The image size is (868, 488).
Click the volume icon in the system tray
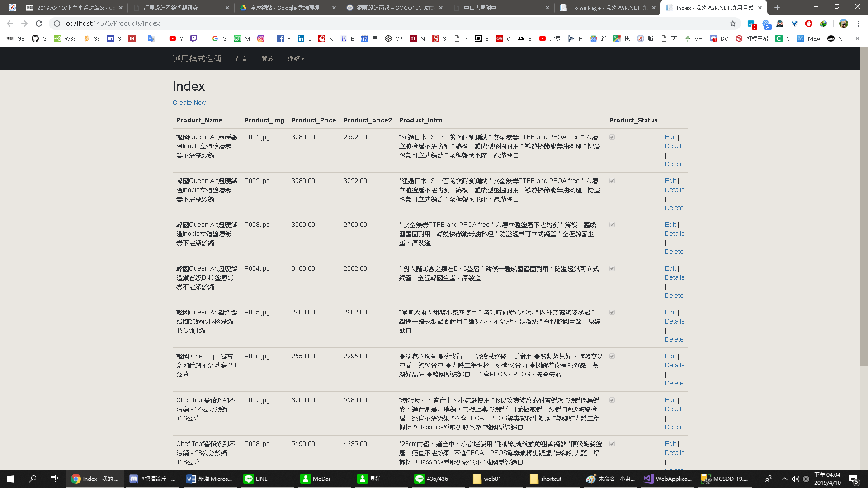(x=796, y=479)
